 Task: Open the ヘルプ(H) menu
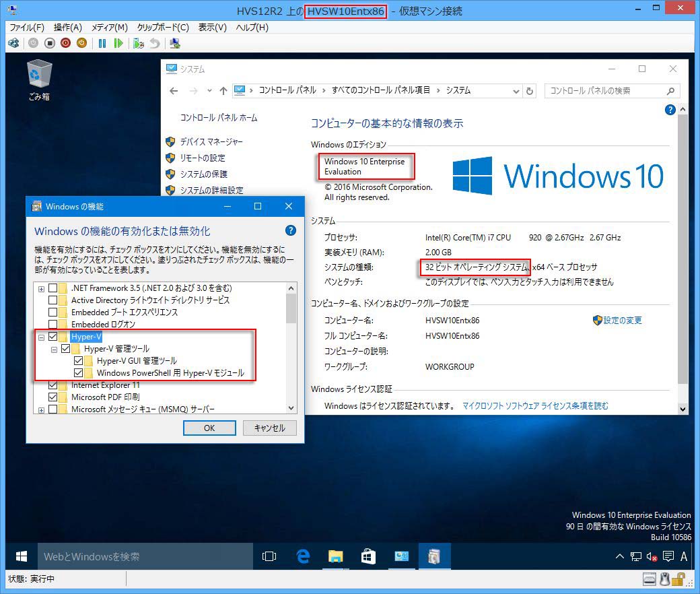tap(252, 28)
